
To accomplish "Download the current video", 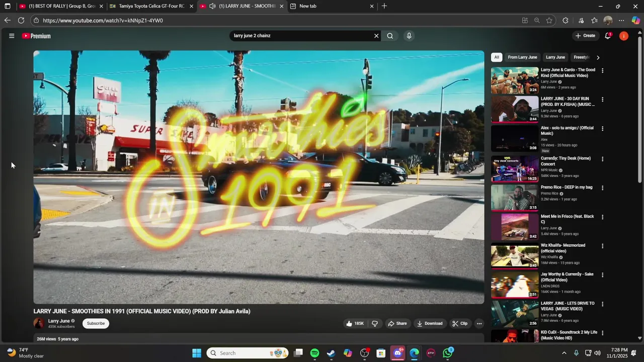I will point(430,323).
